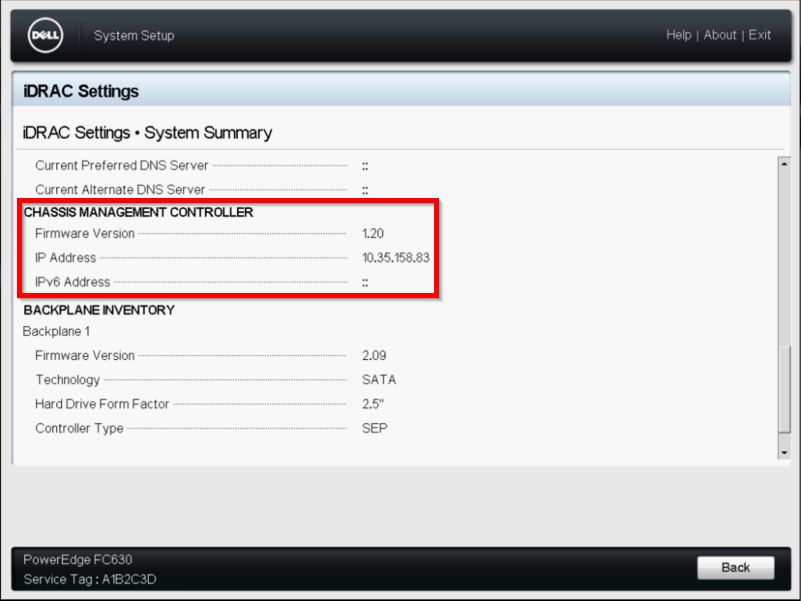Screen dimensions: 801x601
Task: Click the BACKPLANE INVENTORY heading
Action: [99, 310]
